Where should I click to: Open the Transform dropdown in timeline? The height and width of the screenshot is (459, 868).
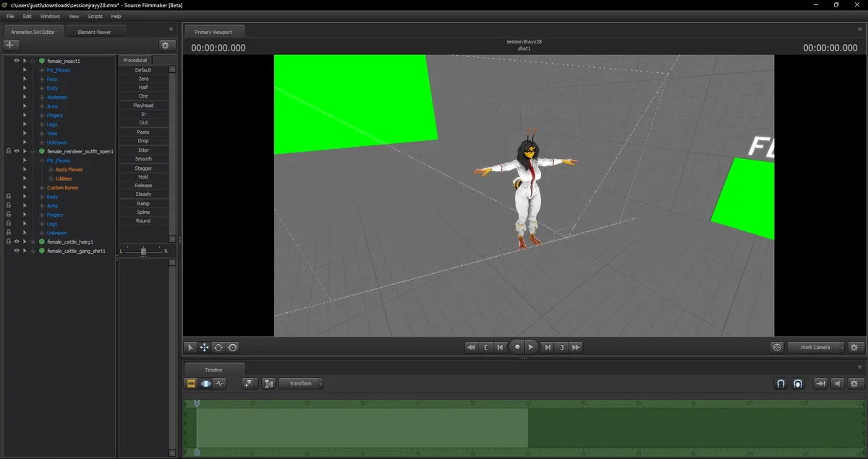[x=302, y=384]
